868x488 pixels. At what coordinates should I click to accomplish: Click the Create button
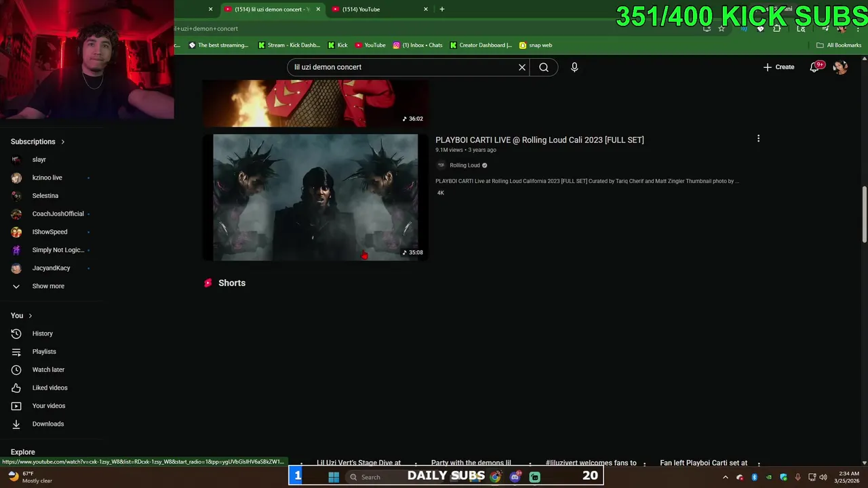pyautogui.click(x=778, y=67)
